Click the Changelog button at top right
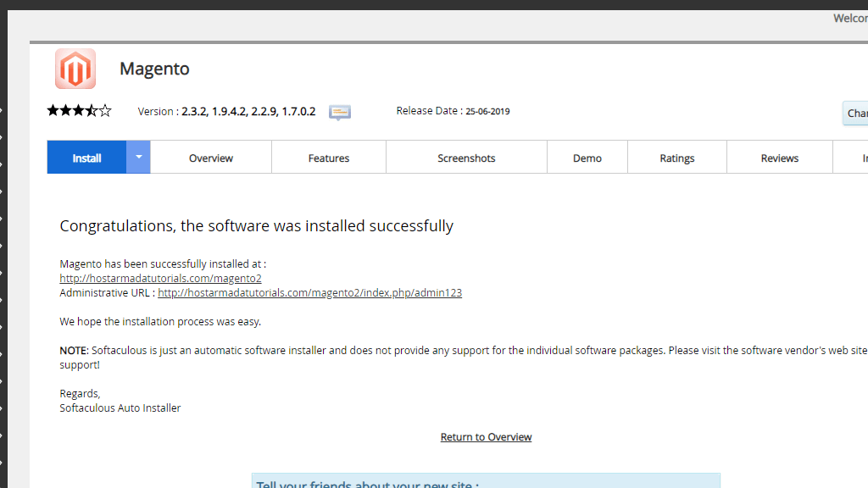 click(x=857, y=113)
